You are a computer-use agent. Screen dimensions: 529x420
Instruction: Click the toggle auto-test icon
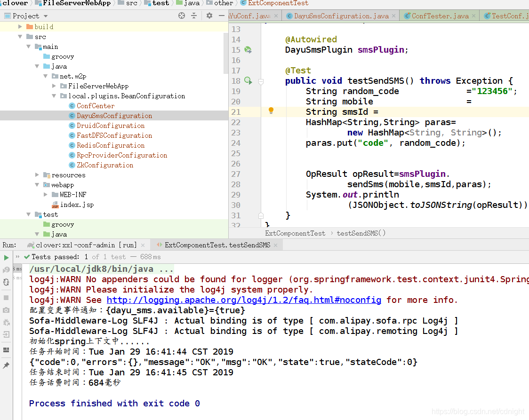6,282
